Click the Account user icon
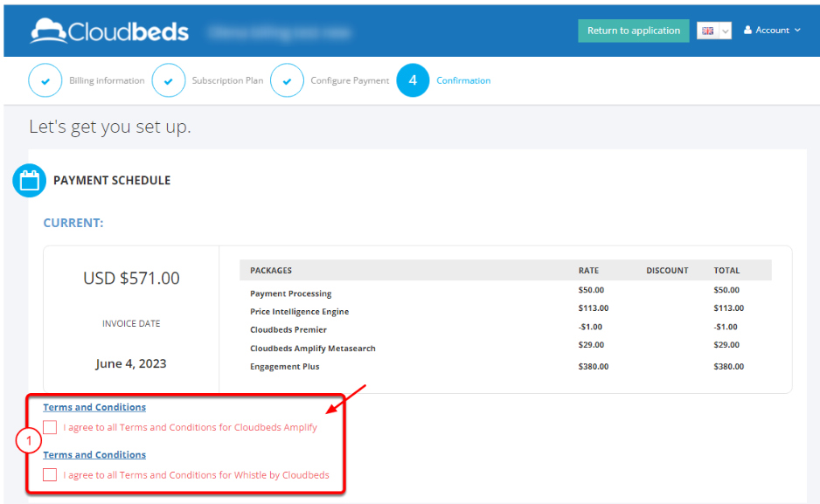This screenshot has height=504, width=820. point(747,31)
